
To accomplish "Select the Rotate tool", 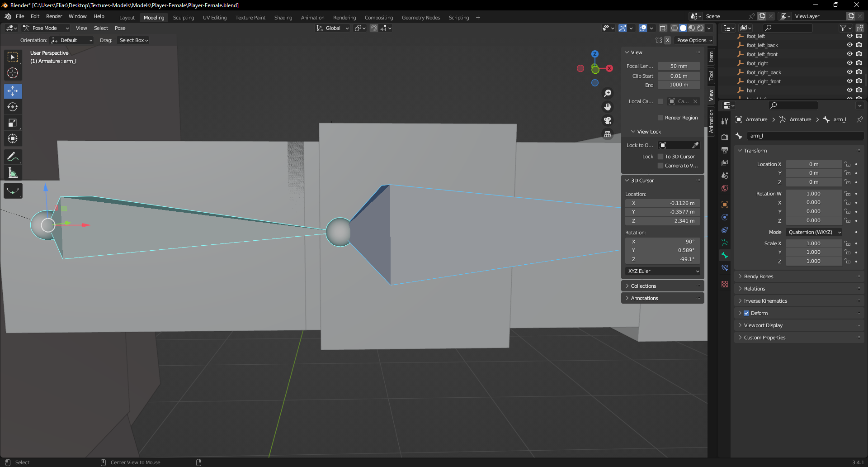I will (x=13, y=107).
